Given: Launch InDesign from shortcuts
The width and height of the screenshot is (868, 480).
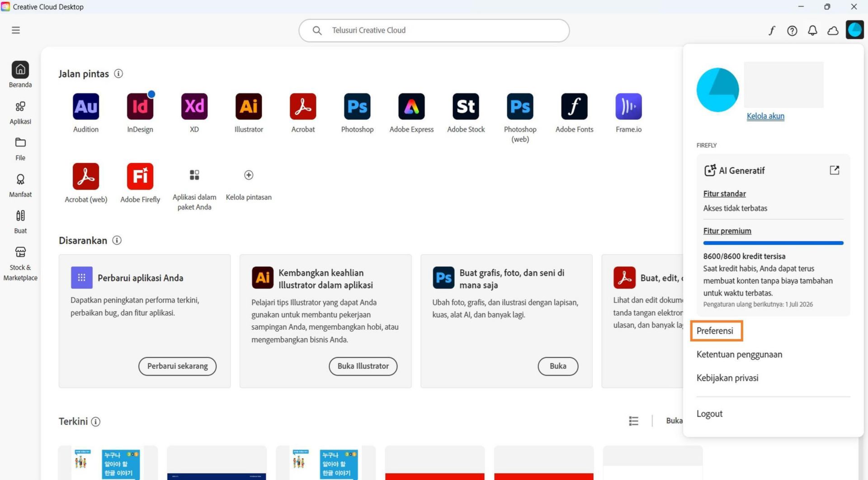Looking at the screenshot, I should (x=140, y=106).
